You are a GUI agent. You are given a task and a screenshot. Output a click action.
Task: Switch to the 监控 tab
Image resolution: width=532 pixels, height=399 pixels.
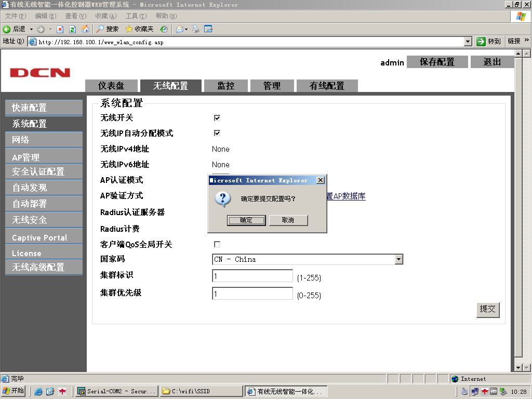coord(226,86)
